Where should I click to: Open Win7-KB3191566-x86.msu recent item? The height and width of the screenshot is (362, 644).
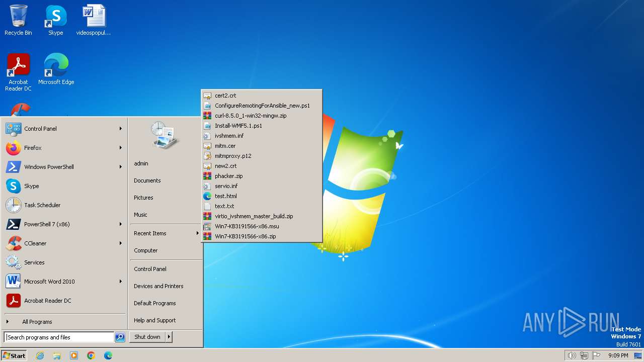[x=261, y=226]
